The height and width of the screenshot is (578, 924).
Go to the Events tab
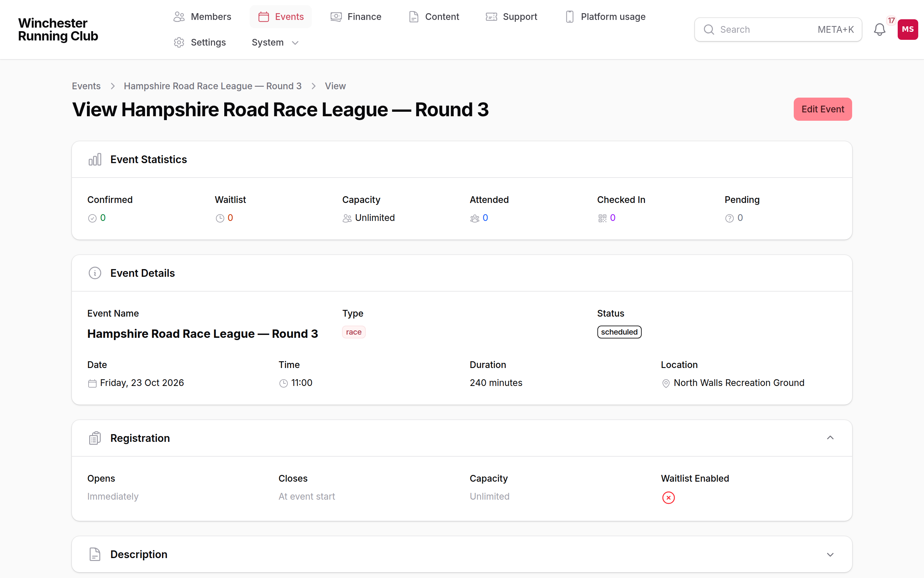pos(281,17)
